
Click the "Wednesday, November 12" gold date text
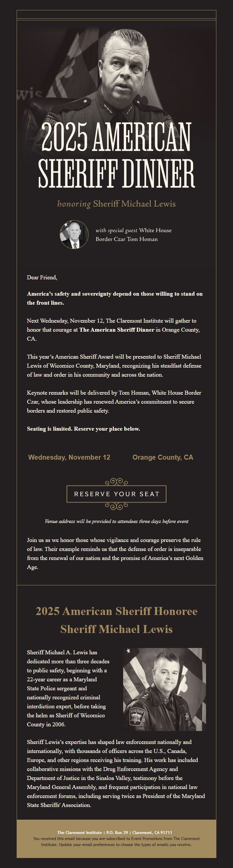(69, 457)
